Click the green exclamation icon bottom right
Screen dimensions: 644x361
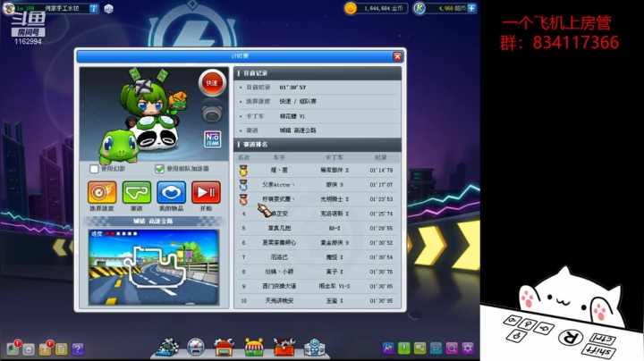point(403,348)
